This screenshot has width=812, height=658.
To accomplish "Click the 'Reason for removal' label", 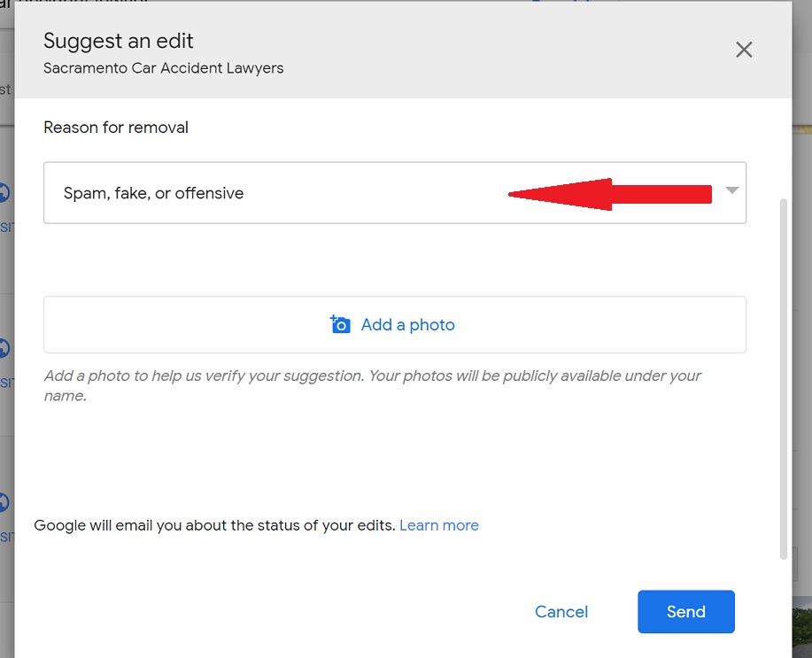I will click(x=115, y=128).
